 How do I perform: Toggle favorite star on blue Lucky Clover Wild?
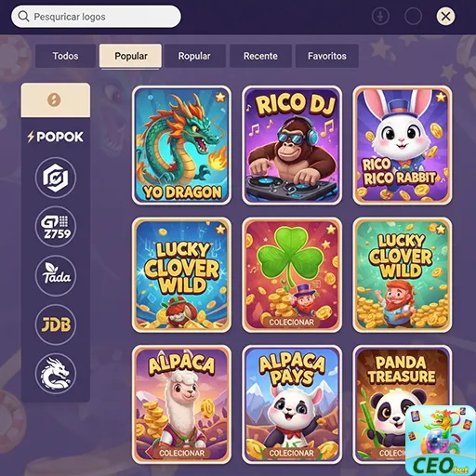tap(220, 230)
